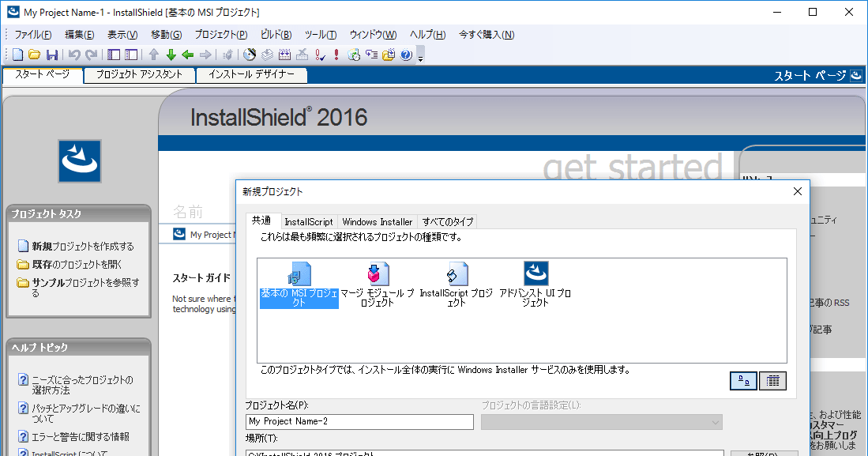Click the gray forward arrow toolbar icon
Screen dimensions: 868x456
coord(205,55)
